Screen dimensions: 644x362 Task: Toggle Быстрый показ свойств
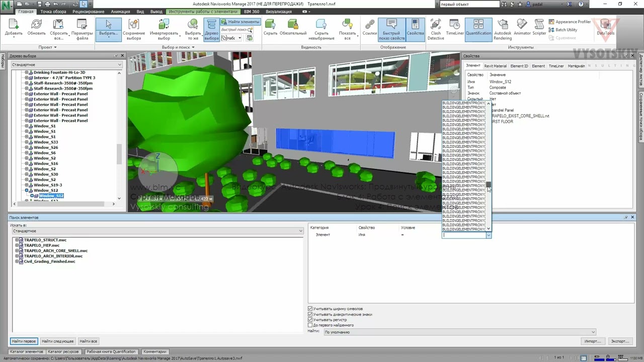pos(391,30)
